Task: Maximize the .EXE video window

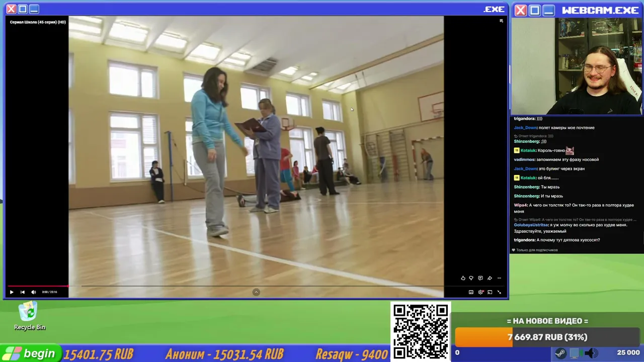Action: click(23, 9)
